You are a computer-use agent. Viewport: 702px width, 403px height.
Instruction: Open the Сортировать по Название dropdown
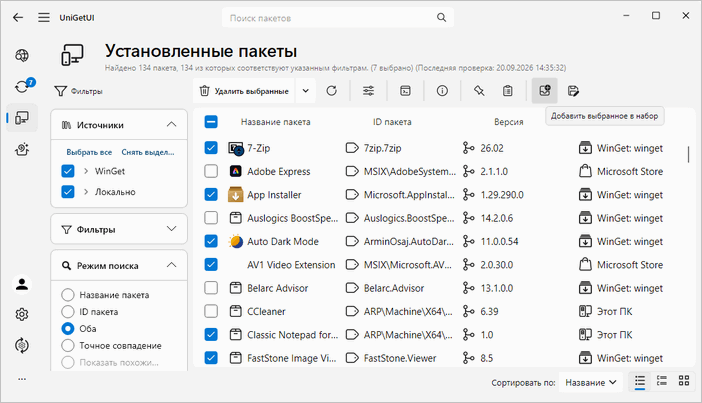tap(591, 382)
